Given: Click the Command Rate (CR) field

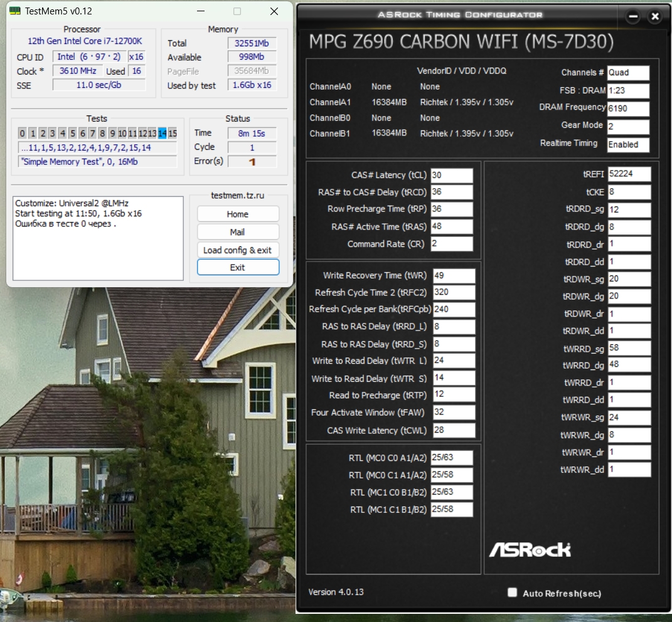Looking at the screenshot, I should [x=452, y=244].
